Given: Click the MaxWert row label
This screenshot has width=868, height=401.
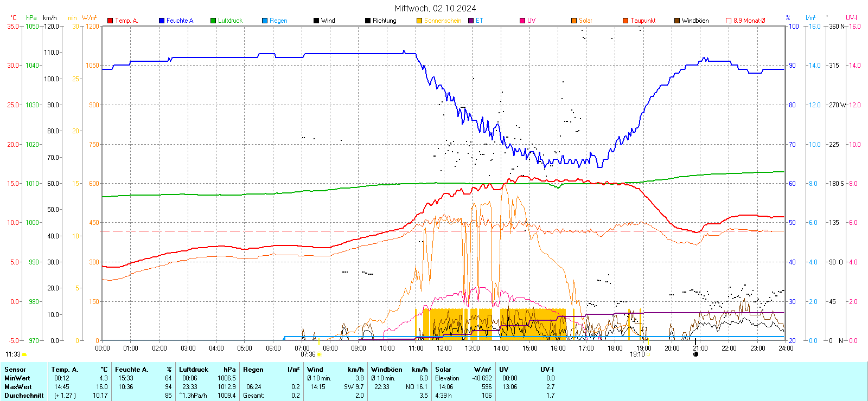Looking at the screenshot, I should [18, 387].
